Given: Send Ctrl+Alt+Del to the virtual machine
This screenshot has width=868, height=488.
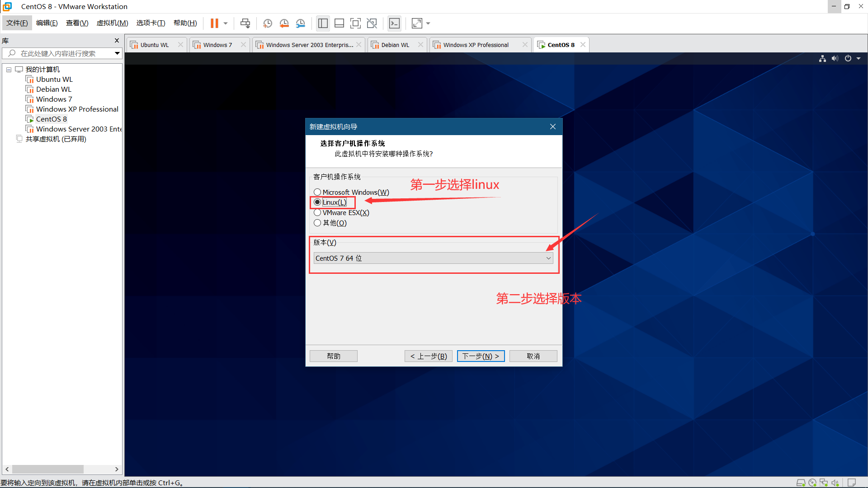Looking at the screenshot, I should click(x=245, y=23).
